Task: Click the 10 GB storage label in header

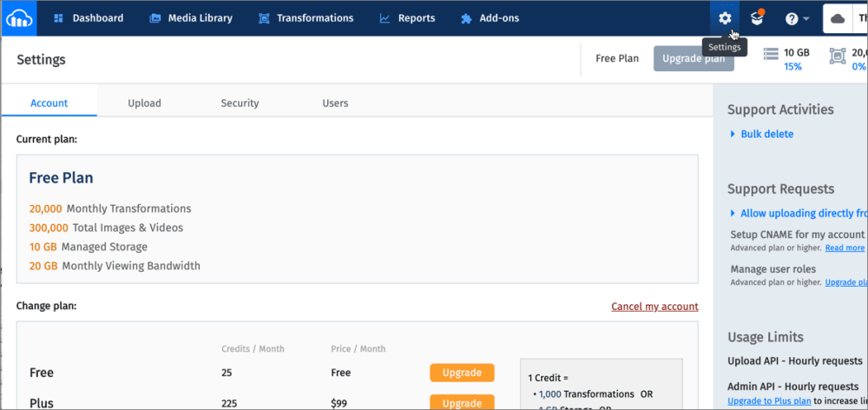Action: 797,53
